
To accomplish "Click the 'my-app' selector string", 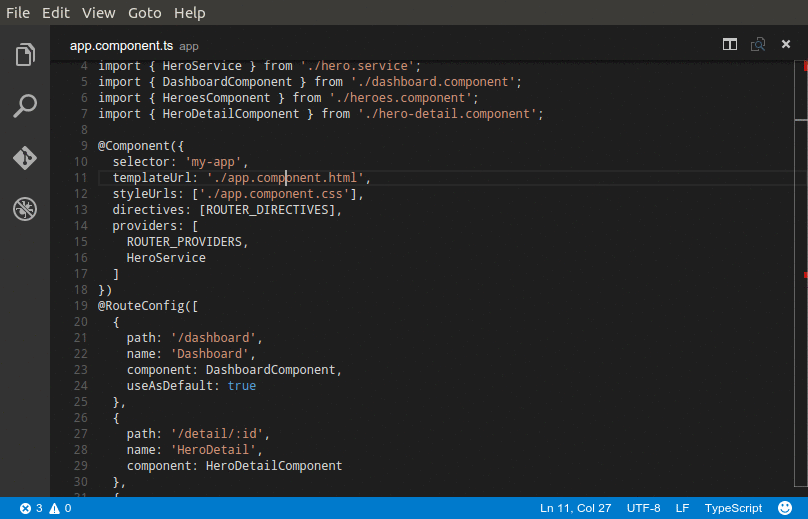I will (213, 162).
